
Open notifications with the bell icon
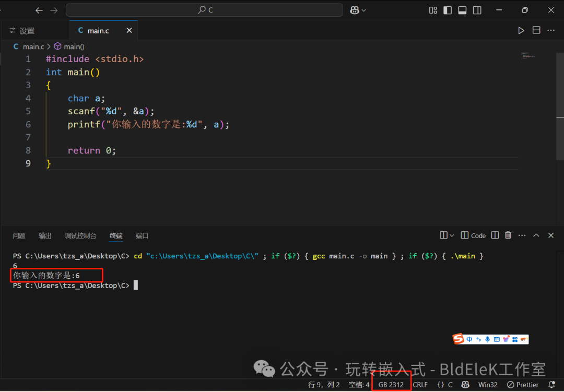click(x=552, y=385)
